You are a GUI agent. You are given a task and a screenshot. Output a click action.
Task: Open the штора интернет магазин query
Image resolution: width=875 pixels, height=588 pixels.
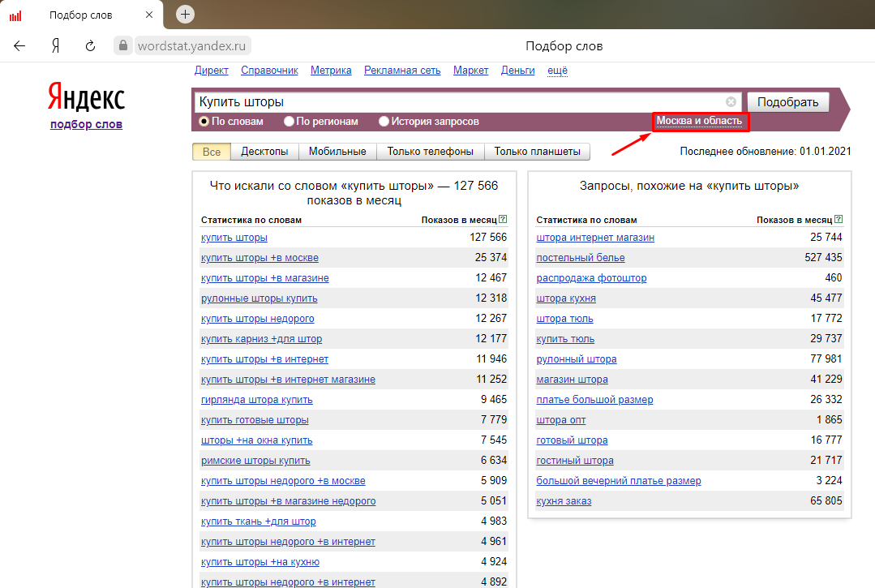[x=595, y=238]
